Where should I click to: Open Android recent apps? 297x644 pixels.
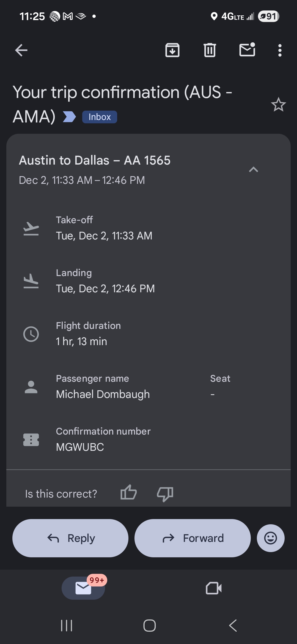click(x=67, y=625)
